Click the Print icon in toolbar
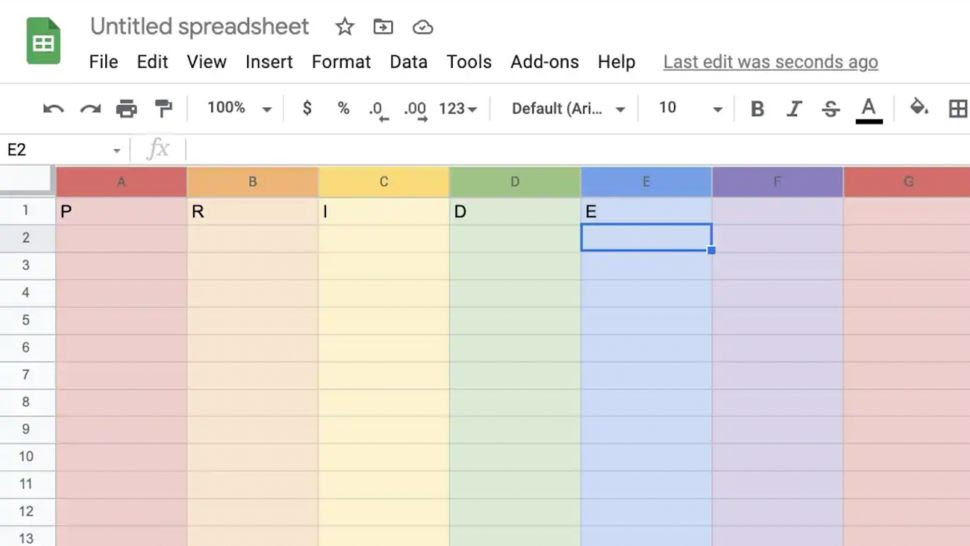This screenshot has height=546, width=970. click(x=127, y=109)
